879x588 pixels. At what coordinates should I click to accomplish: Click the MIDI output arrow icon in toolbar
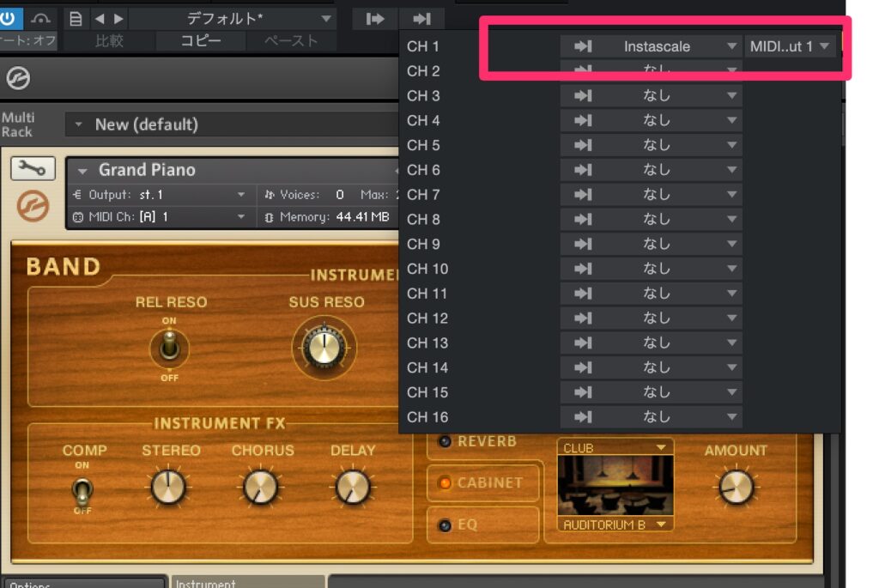click(421, 18)
